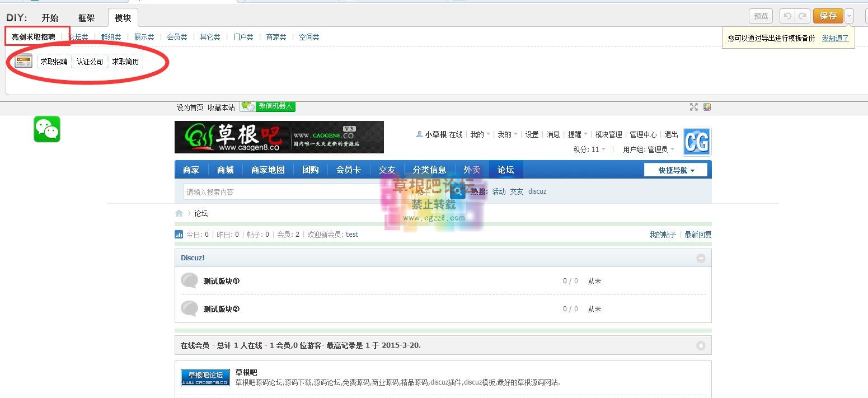Click the redo arrow icon

[803, 16]
